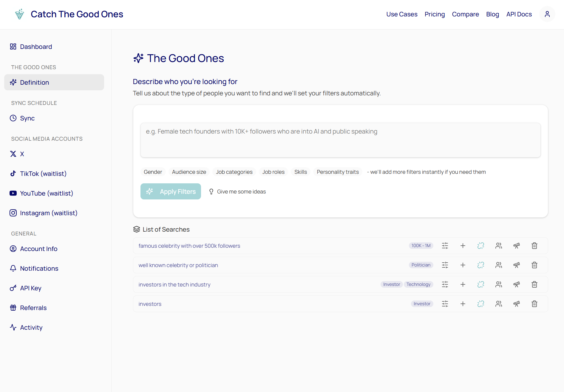This screenshot has height=392, width=564.
Task: Open telescope icon on celebrity or politician row
Action: pyautogui.click(x=517, y=265)
